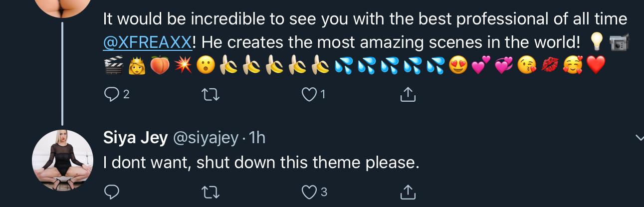This screenshot has width=644, height=207.
Task: Like the first tweet with 1 like
Action: (309, 94)
